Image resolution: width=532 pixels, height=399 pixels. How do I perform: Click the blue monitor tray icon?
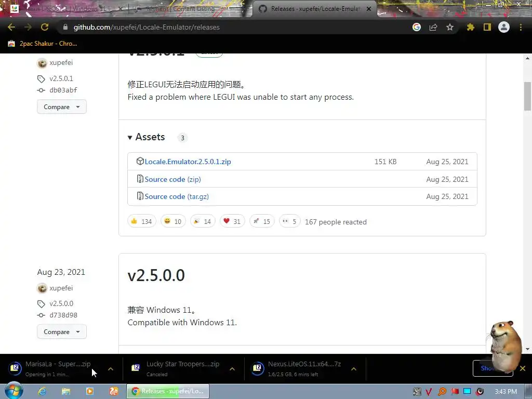[467, 392]
